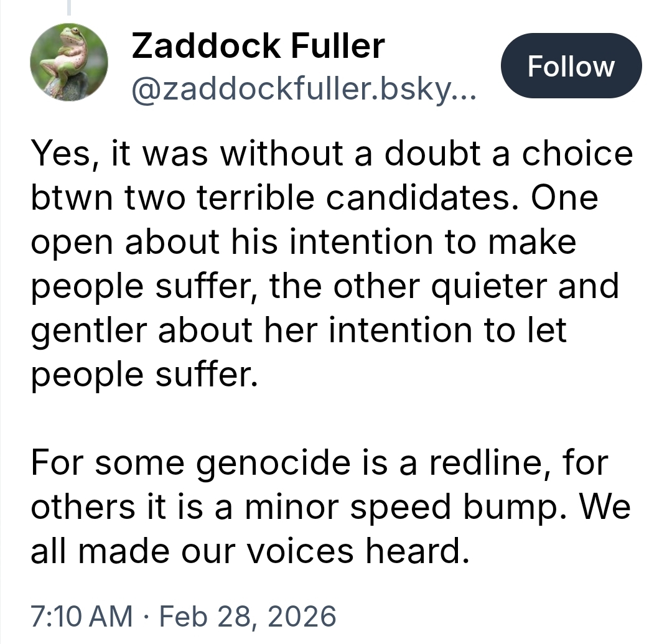Open the Zaddock Fuller display name link
The width and height of the screenshot is (672, 644).
[x=258, y=45]
